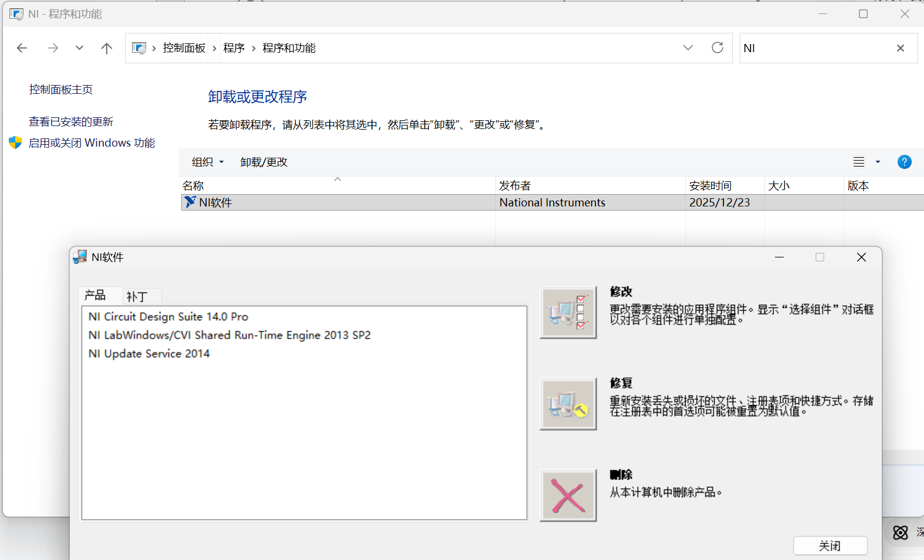Minimize the 程序和功能 window

click(823, 14)
